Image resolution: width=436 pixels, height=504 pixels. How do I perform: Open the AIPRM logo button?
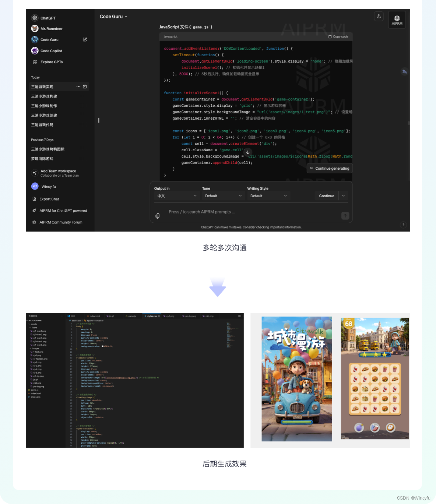(x=397, y=20)
